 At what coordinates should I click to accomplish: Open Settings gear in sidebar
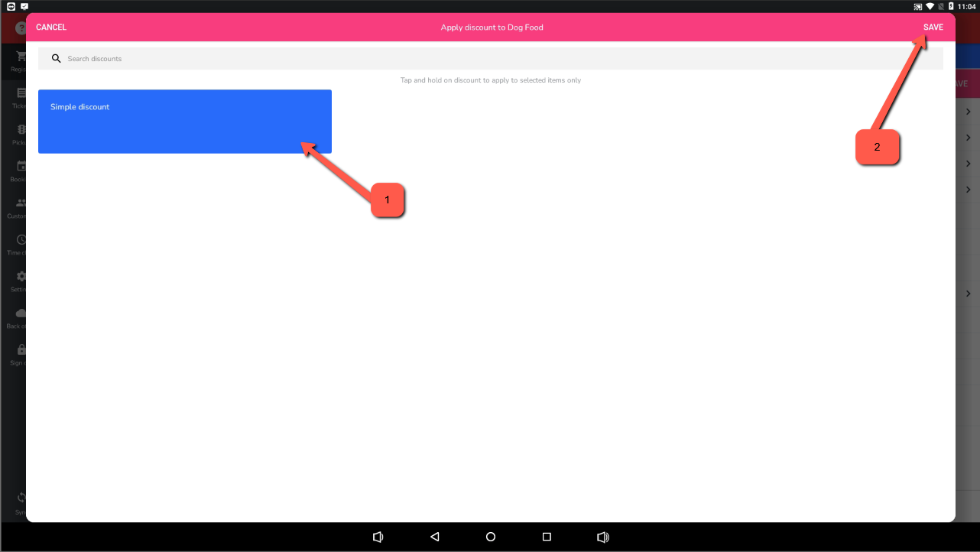tap(21, 277)
